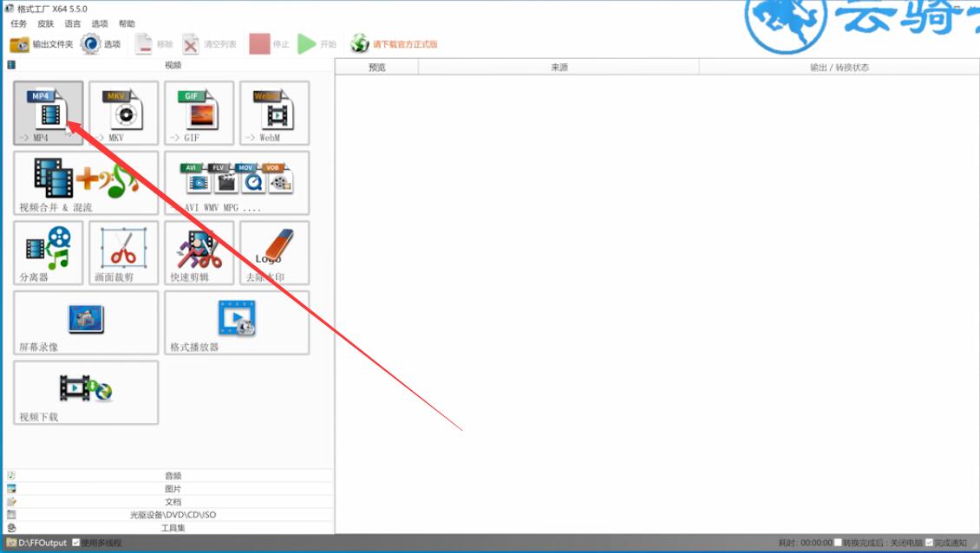
Task: Open the Skin (皮肤) menu
Action: pos(46,23)
